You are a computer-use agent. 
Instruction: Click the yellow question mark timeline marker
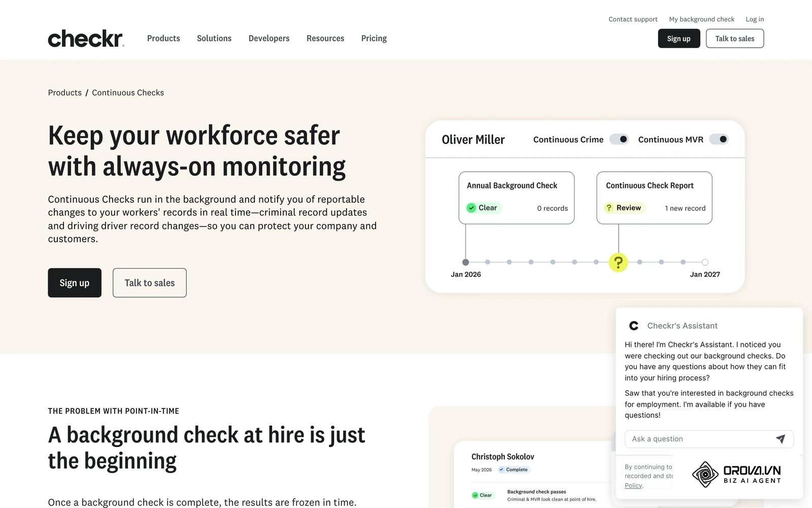tap(618, 263)
